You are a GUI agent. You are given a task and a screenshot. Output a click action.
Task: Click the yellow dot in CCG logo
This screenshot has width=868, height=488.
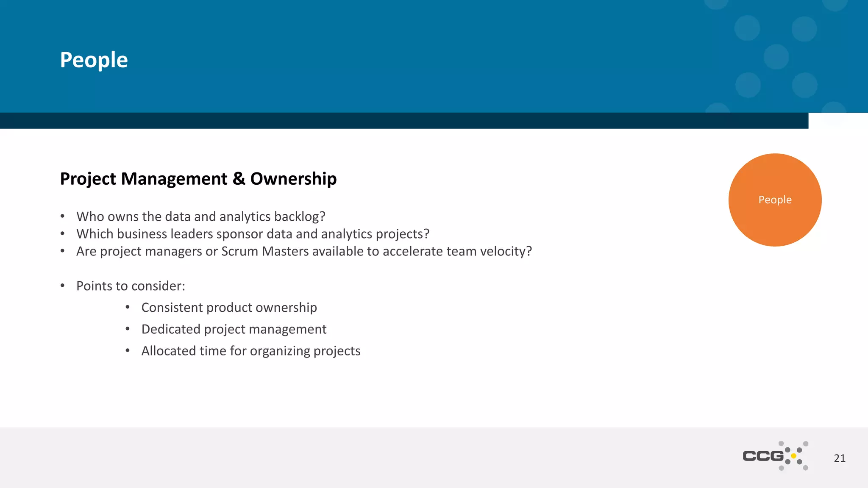(x=793, y=456)
